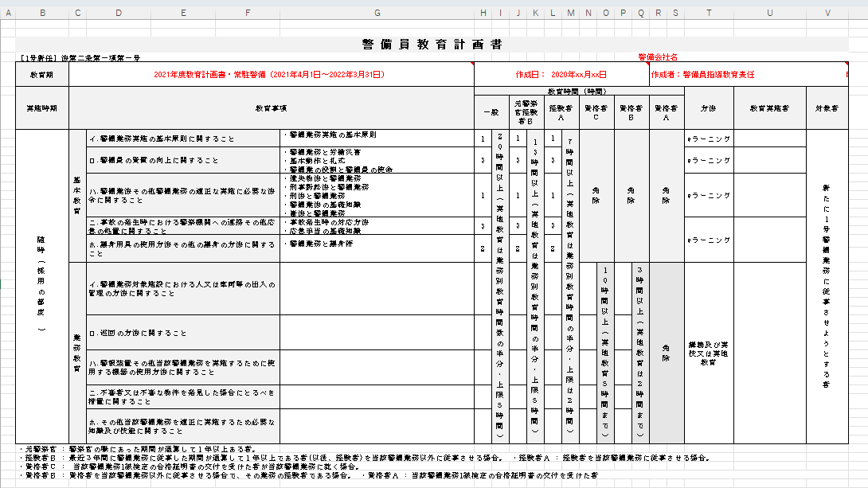
Task: Select column H header
Action: tap(483, 13)
